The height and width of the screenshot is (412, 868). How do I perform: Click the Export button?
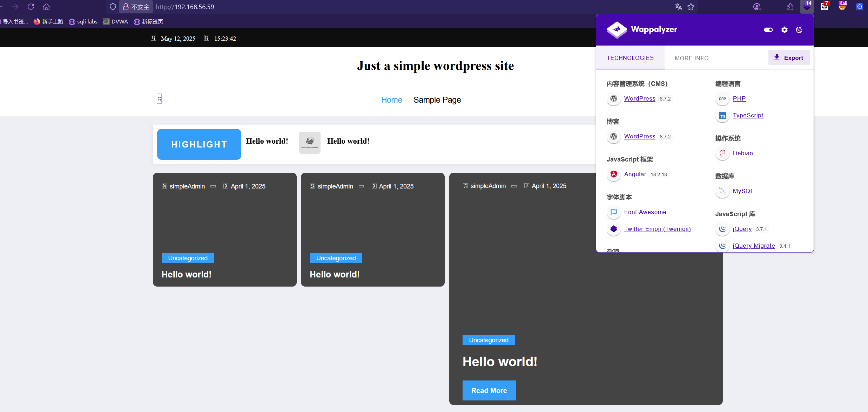tap(789, 58)
